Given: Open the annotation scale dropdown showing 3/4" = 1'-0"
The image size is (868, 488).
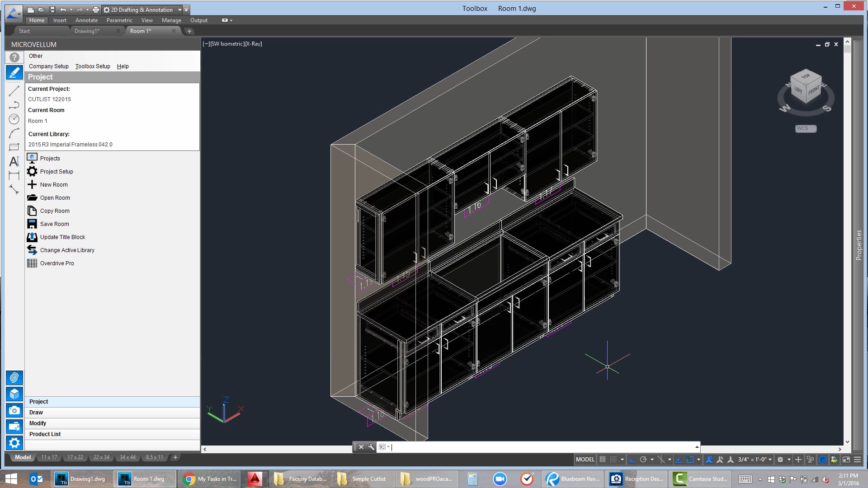Looking at the screenshot, I should point(752,460).
